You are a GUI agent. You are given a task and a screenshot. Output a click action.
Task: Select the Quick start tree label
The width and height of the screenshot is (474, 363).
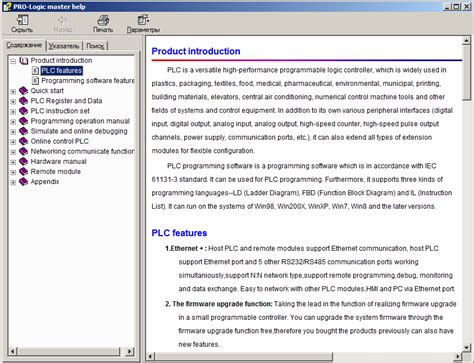(x=47, y=91)
